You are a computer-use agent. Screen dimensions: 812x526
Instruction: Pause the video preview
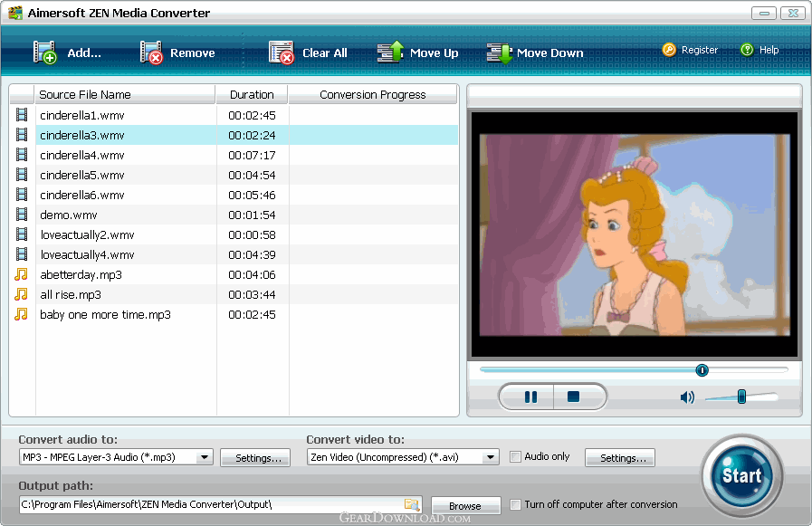530,397
